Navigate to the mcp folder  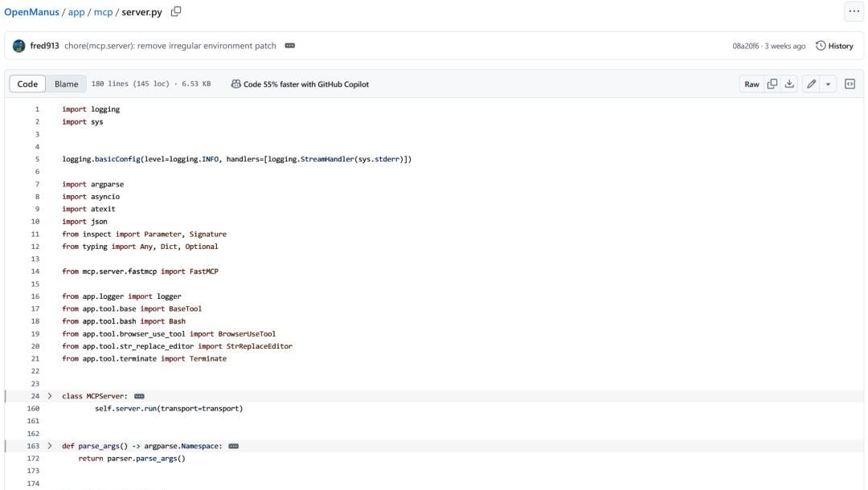click(103, 11)
